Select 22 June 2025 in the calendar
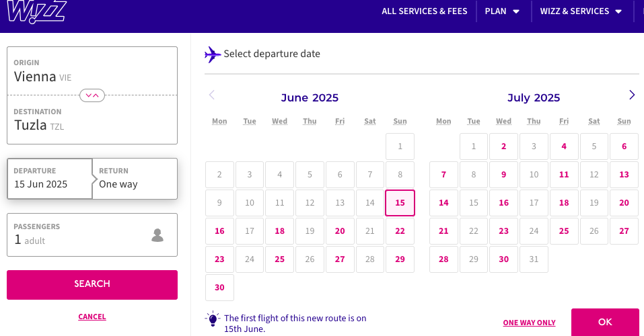644x336 pixels. (400, 231)
